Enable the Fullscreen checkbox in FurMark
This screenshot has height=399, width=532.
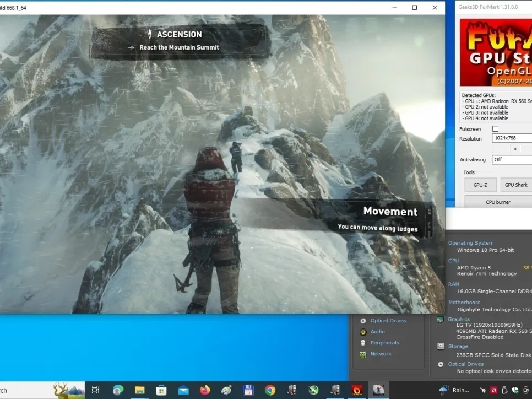click(x=495, y=129)
